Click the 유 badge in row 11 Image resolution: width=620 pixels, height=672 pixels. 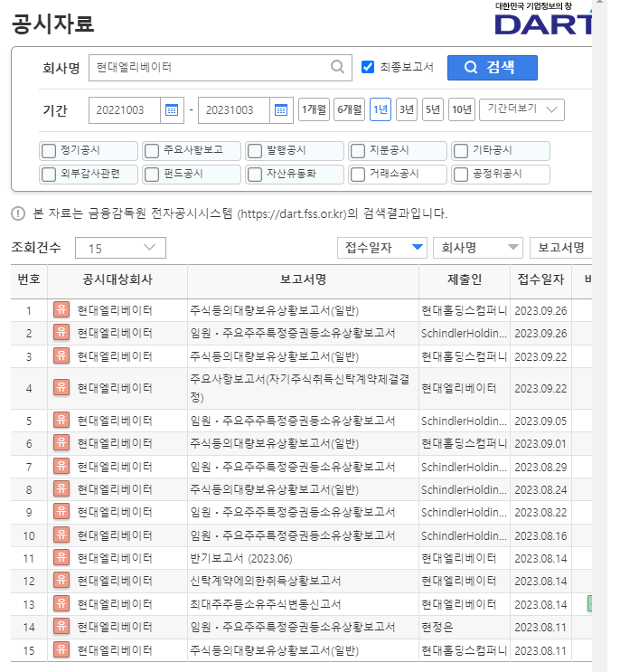click(61, 557)
